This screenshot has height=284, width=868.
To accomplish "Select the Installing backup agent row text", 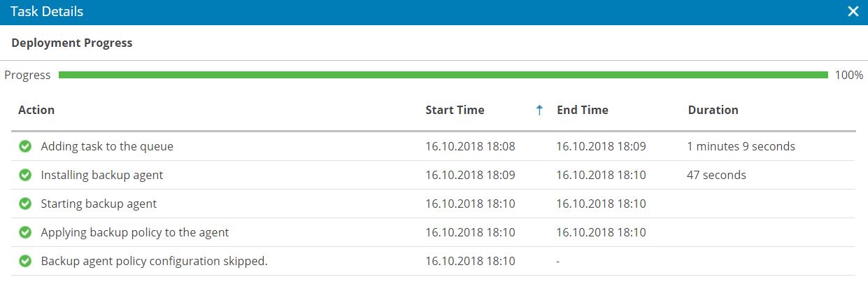I will [x=102, y=175].
